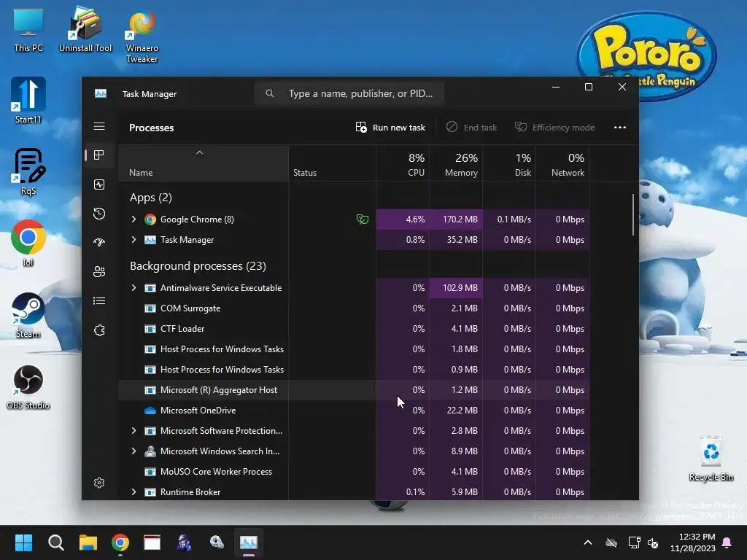This screenshot has height=560, width=747.
Task: Open the Recycle Bin on the desktop
Action: click(711, 458)
